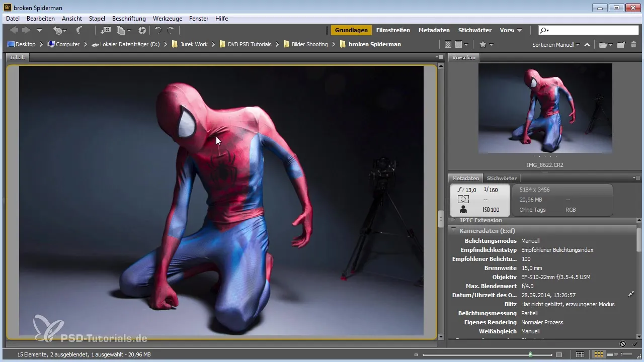Open the parent folders and favorites dropdown
Viewport: 644px width, 362px height.
39,31
